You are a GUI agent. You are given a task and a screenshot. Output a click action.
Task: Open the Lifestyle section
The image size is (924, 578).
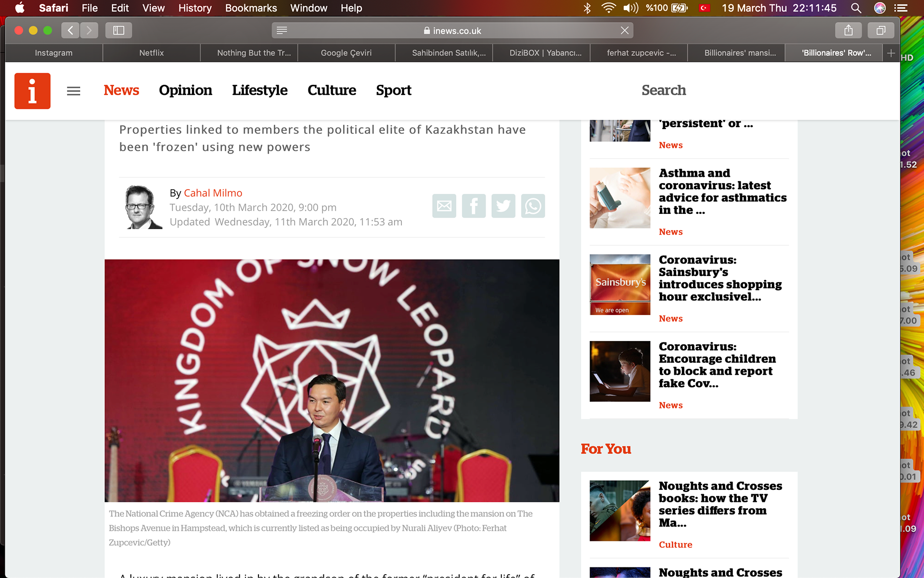pos(259,90)
